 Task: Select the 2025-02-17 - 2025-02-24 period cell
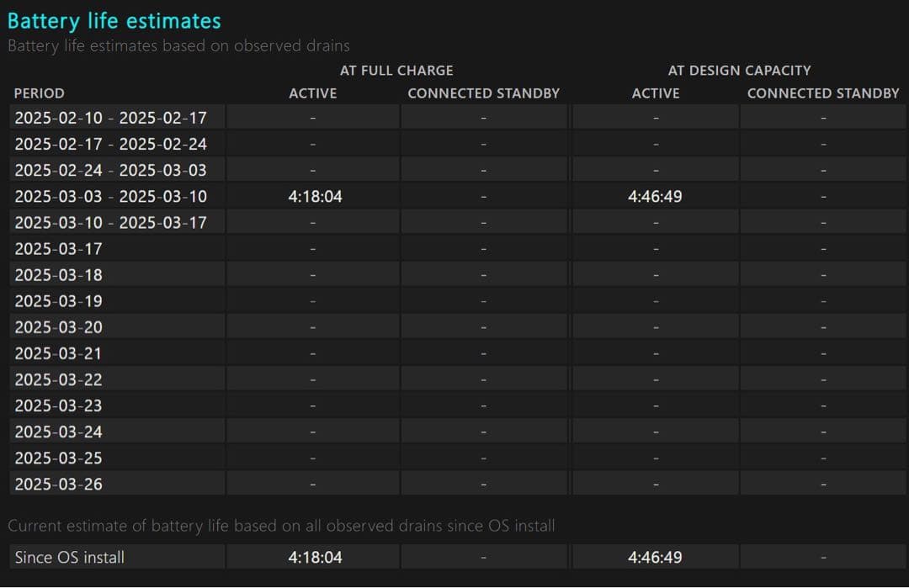pos(110,144)
